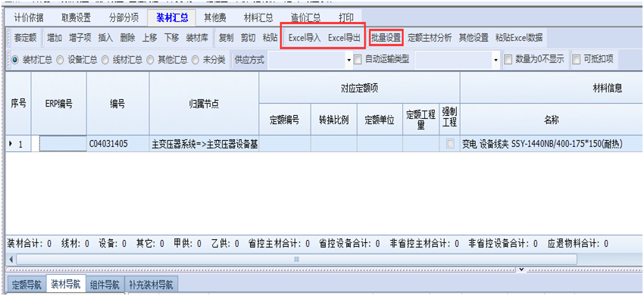Select the 装材汇总 tab
This screenshot has width=644, height=296.
172,17
